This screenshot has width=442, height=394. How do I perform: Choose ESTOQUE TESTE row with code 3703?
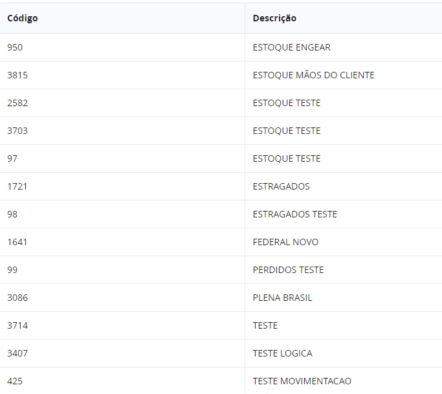pyautogui.click(x=221, y=131)
